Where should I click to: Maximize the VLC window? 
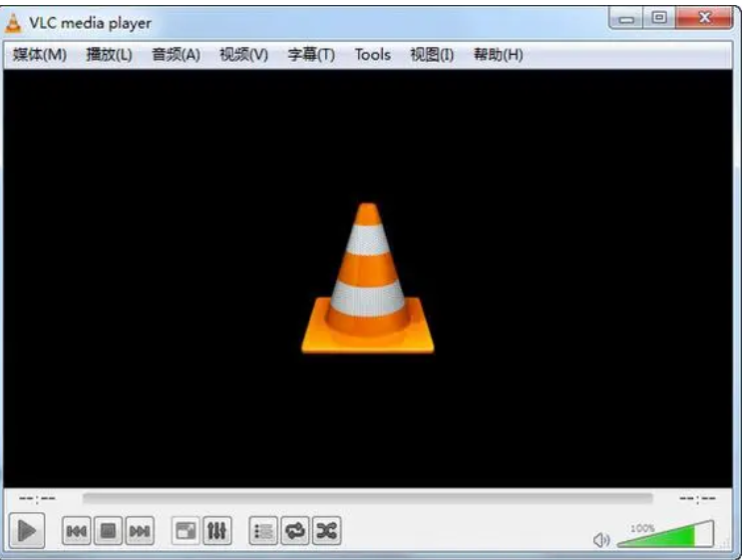(x=659, y=18)
